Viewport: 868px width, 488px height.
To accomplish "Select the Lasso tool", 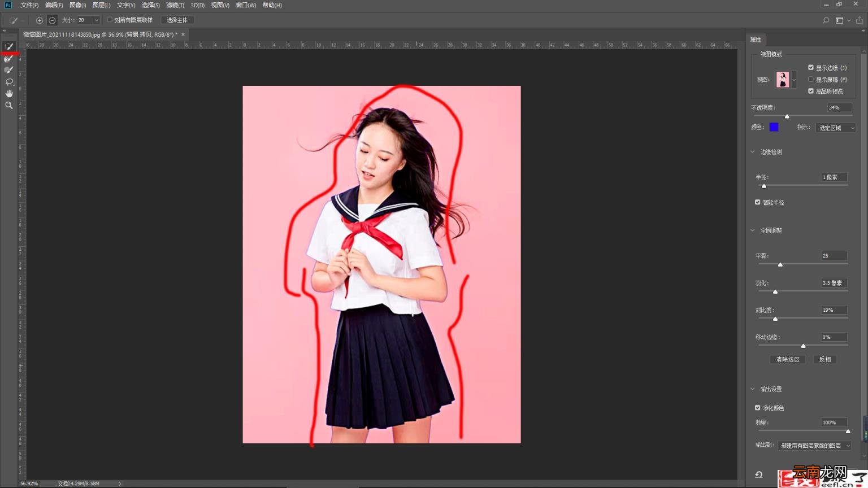I will pos(8,82).
